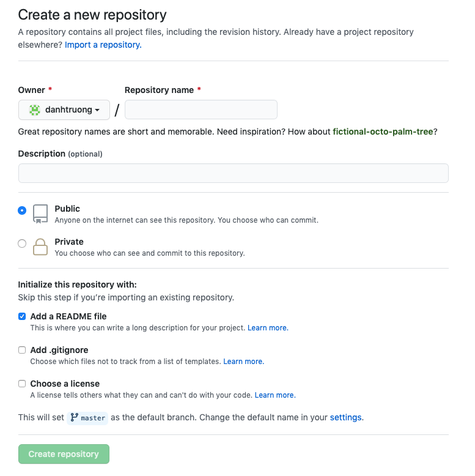The width and height of the screenshot is (475, 476).
Task: Click the public repository book icon
Action: click(40, 214)
